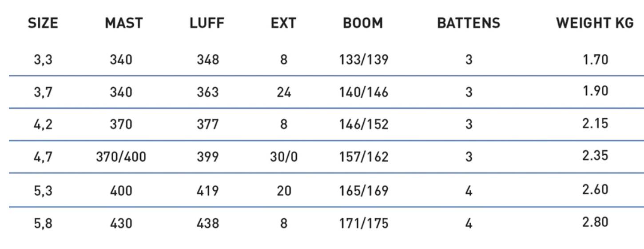Click the luff value 438

(208, 223)
